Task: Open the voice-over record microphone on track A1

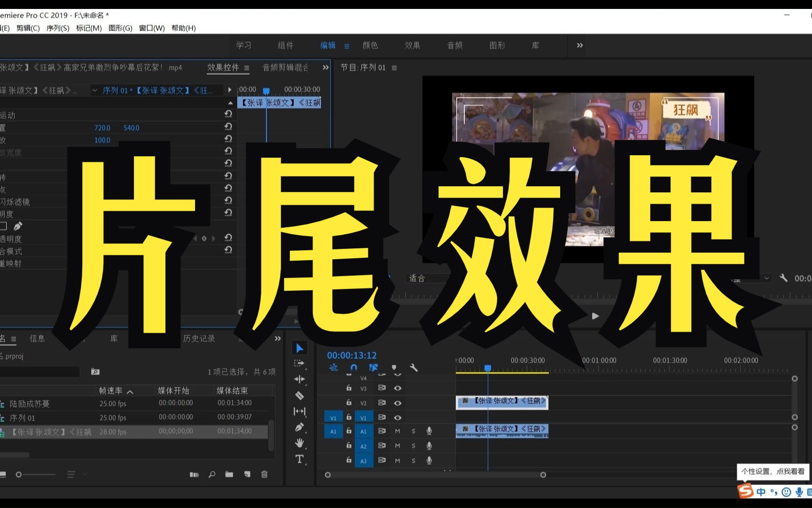Action: [429, 431]
